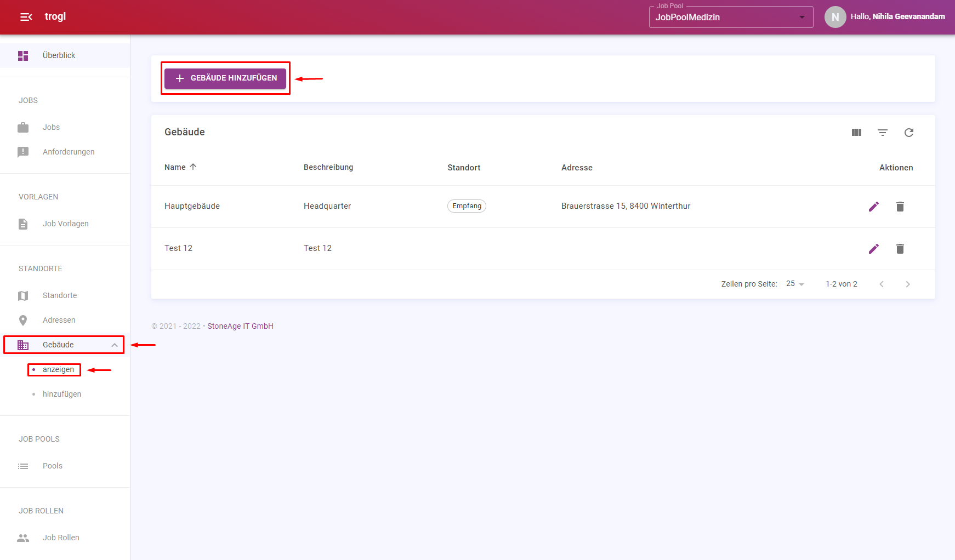955x560 pixels.
Task: Click the Standorte map icon
Action: (23, 295)
